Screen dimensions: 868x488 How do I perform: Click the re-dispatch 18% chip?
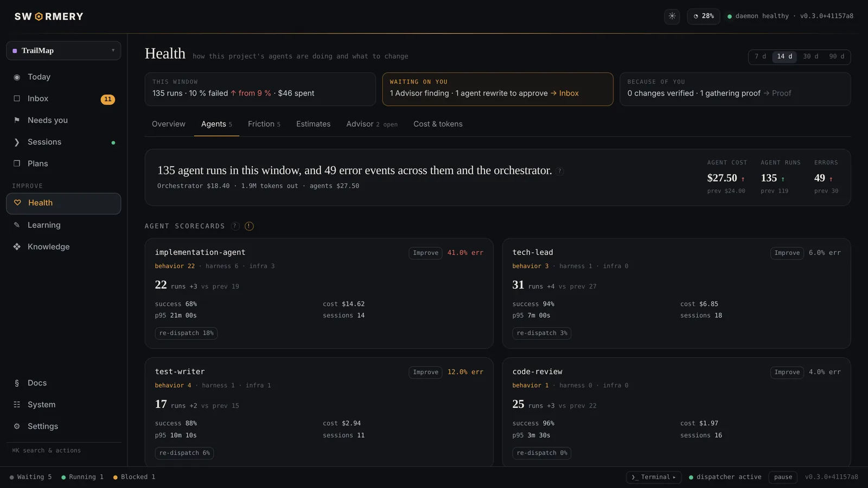[x=186, y=333]
